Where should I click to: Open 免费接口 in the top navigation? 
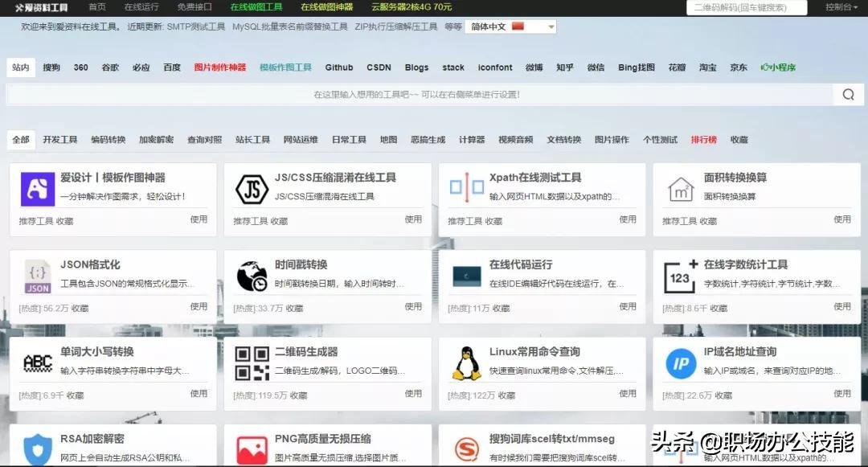coord(194,6)
